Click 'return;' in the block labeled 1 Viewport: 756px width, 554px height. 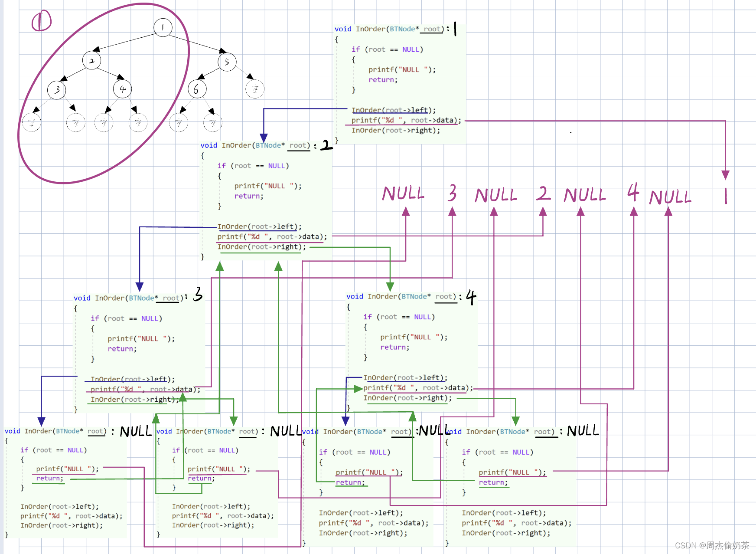tap(383, 80)
